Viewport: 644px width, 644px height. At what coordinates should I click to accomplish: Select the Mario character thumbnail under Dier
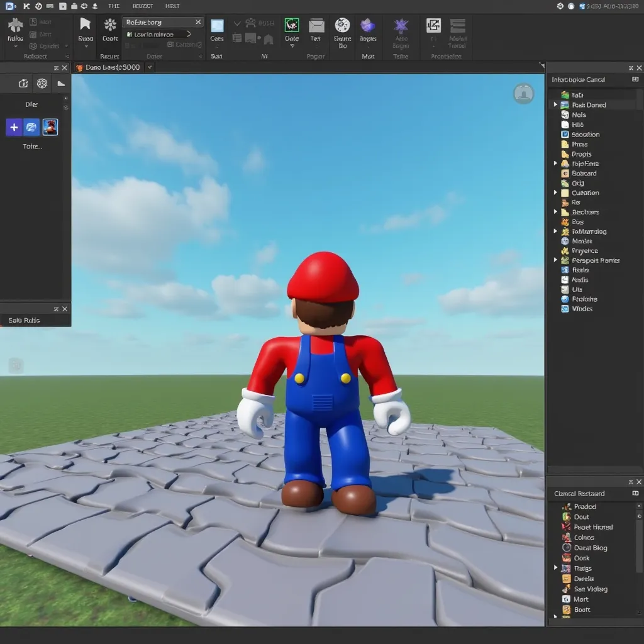(x=50, y=127)
